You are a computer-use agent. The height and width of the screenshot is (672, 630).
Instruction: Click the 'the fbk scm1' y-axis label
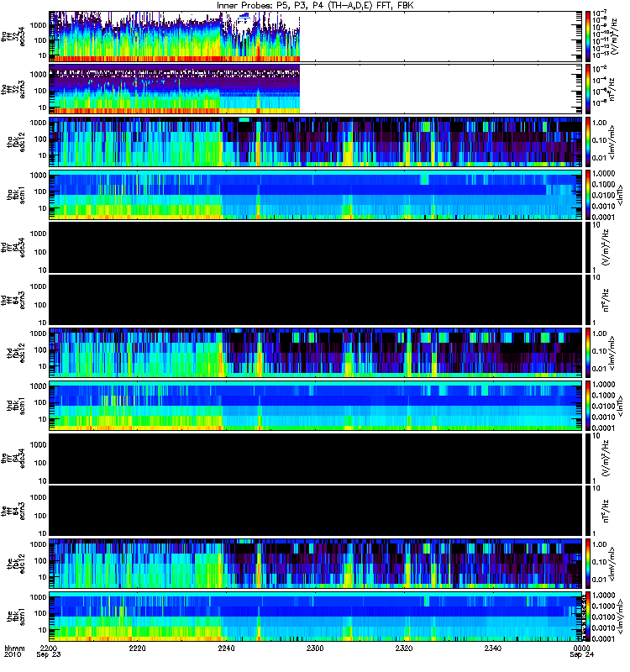16,617
